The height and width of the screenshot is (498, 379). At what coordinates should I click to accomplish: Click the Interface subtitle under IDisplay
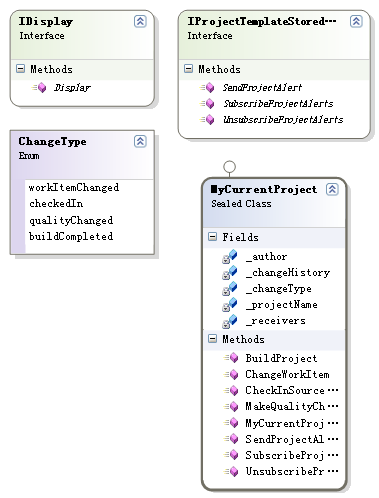(42, 35)
